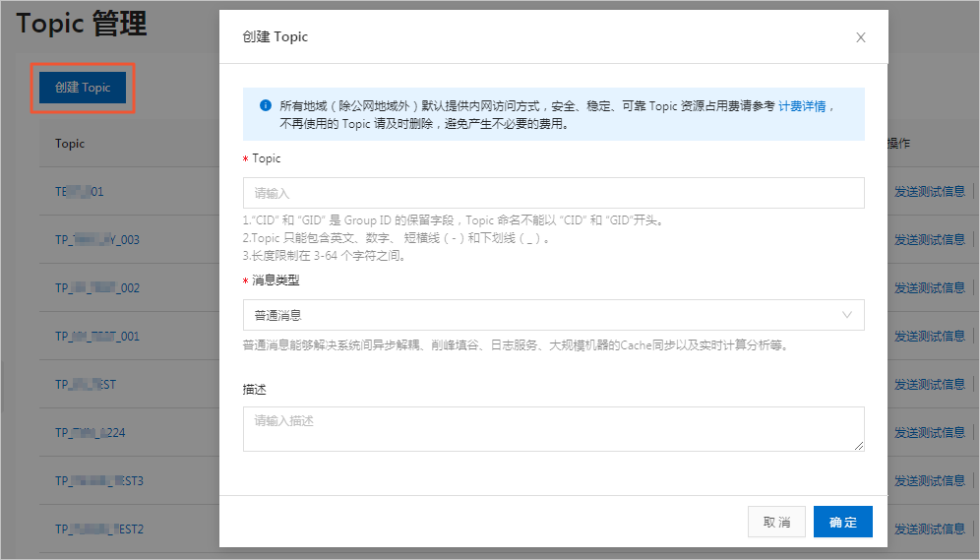
Task: Expand message type list via chevron arrow
Action: tap(847, 315)
